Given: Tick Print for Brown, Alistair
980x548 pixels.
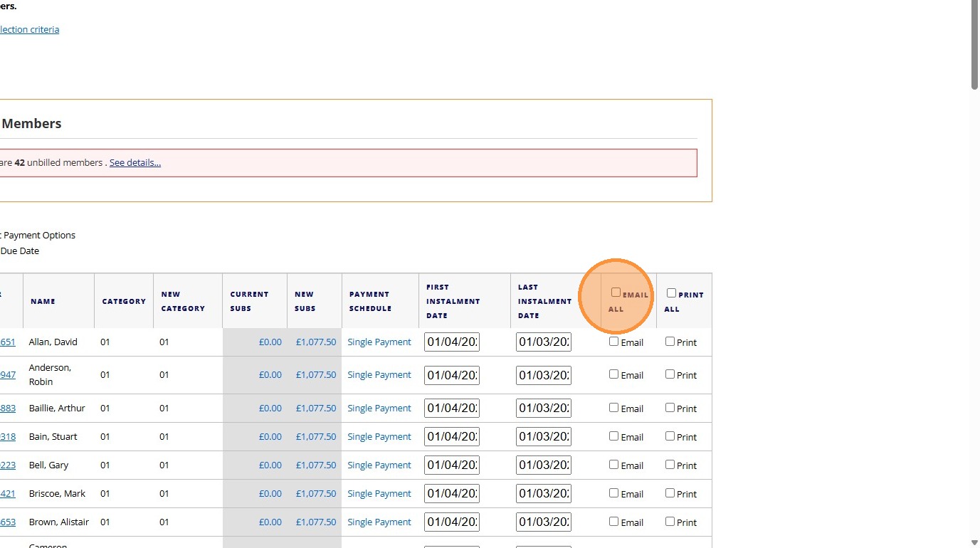Looking at the screenshot, I should pyautogui.click(x=670, y=522).
